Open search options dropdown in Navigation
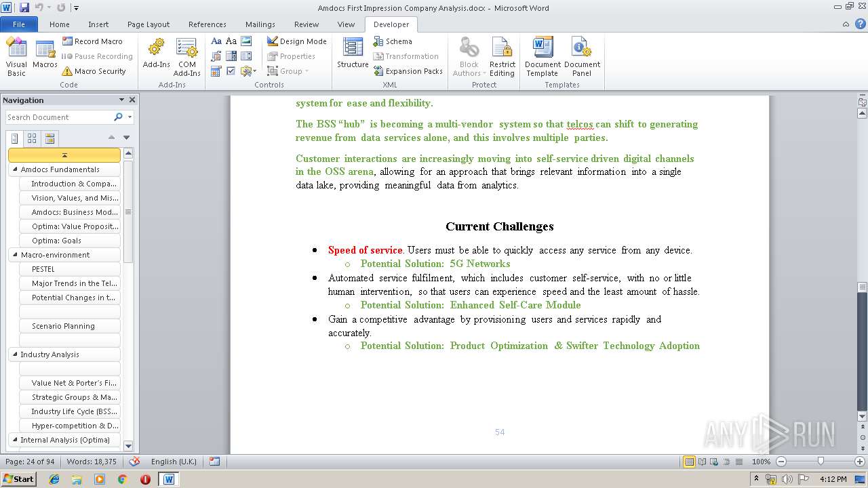The image size is (868, 488). click(130, 117)
